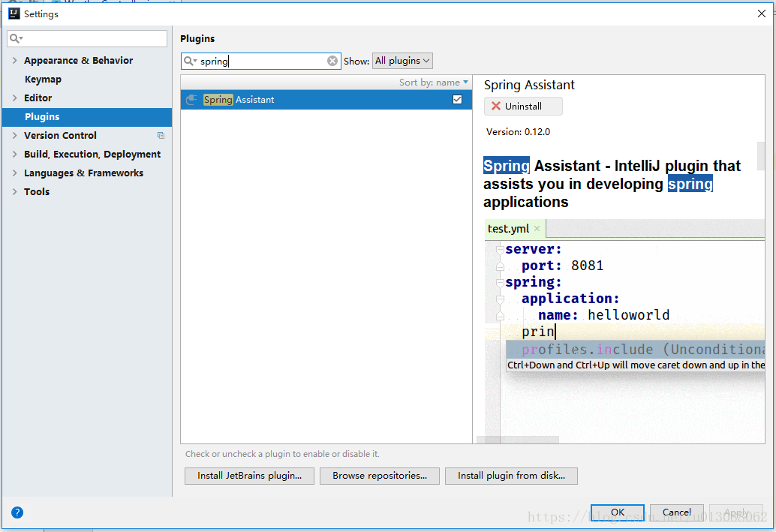
Task: Open the Sort by name dropdown
Action: point(434,83)
